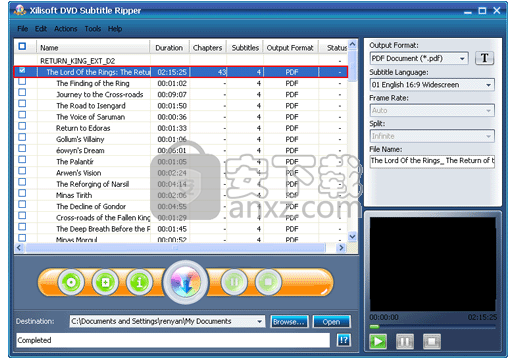Image resolution: width=517 pixels, height=364 pixels.
Task: Click the horizontal scroll right arrow
Action: (x=341, y=248)
